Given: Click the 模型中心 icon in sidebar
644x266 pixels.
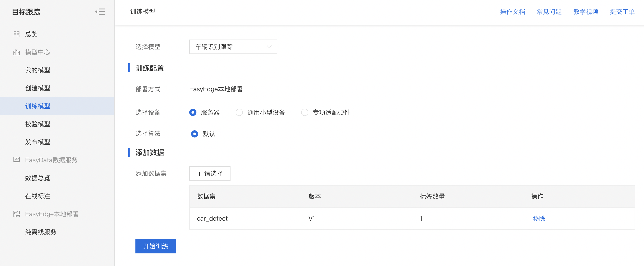Looking at the screenshot, I should pos(16,52).
